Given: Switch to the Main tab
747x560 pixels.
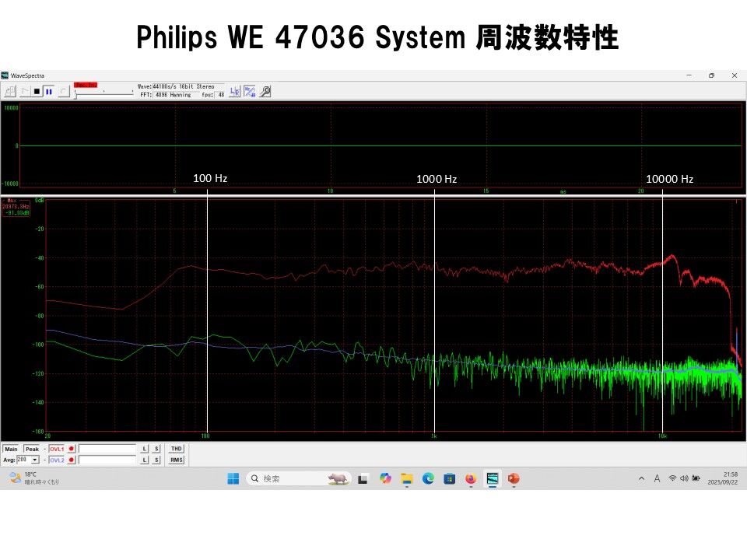Looking at the screenshot, I should coord(11,449).
